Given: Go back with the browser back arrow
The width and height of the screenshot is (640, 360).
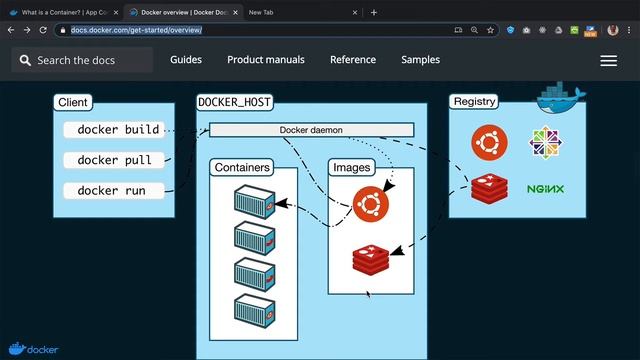Looking at the screenshot, I should tap(11, 30).
